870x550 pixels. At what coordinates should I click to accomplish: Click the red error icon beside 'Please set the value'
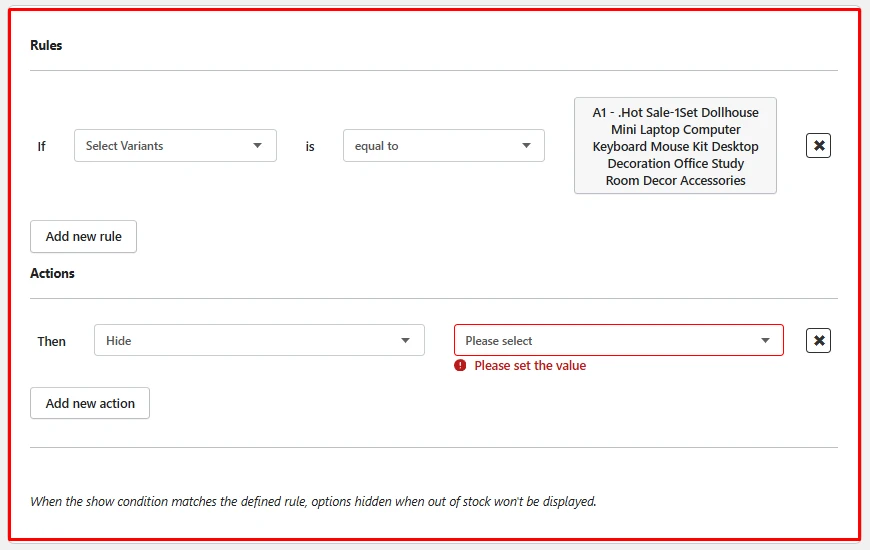460,365
